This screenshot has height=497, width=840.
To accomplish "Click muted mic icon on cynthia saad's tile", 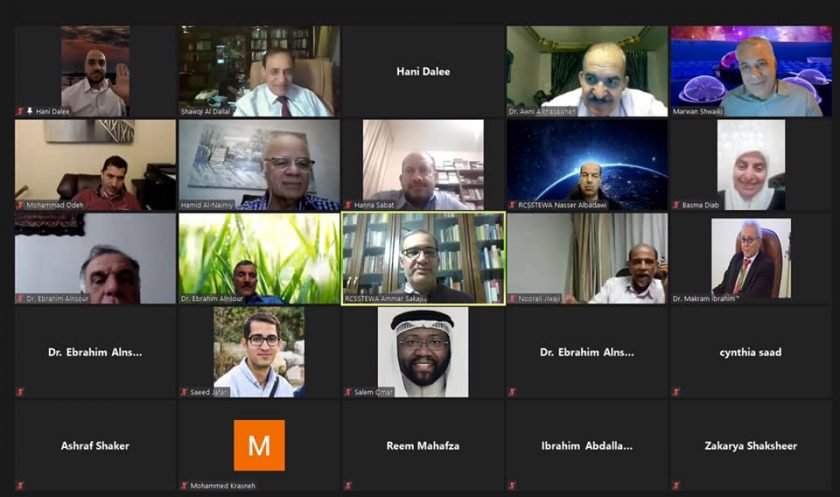I will pyautogui.click(x=676, y=392).
